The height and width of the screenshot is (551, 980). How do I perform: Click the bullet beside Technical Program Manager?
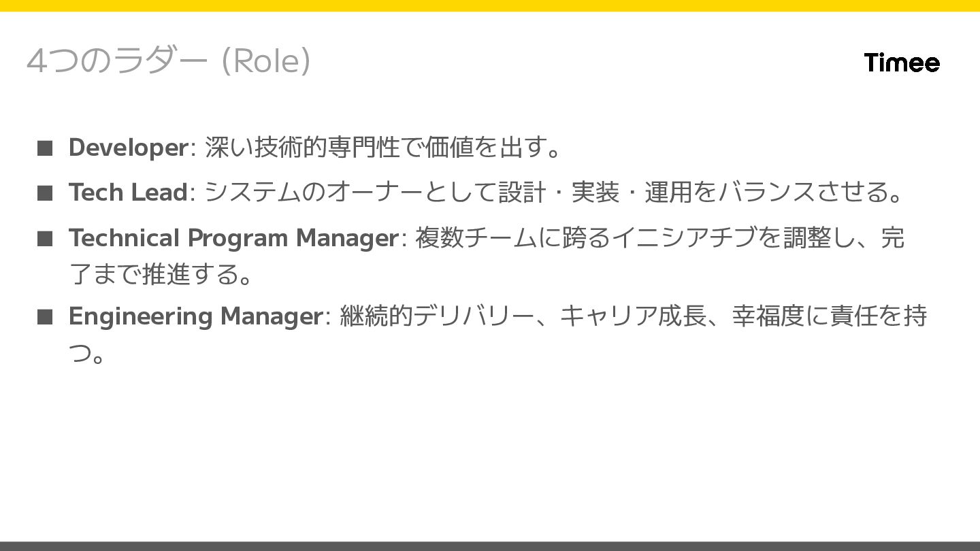tap(45, 239)
